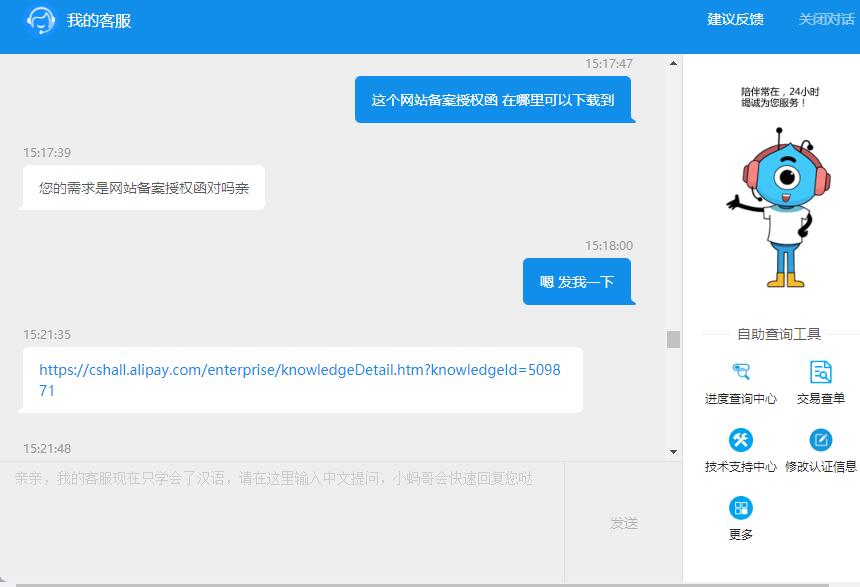Click the 我的客服 title text
860x587 pixels.
click(99, 21)
